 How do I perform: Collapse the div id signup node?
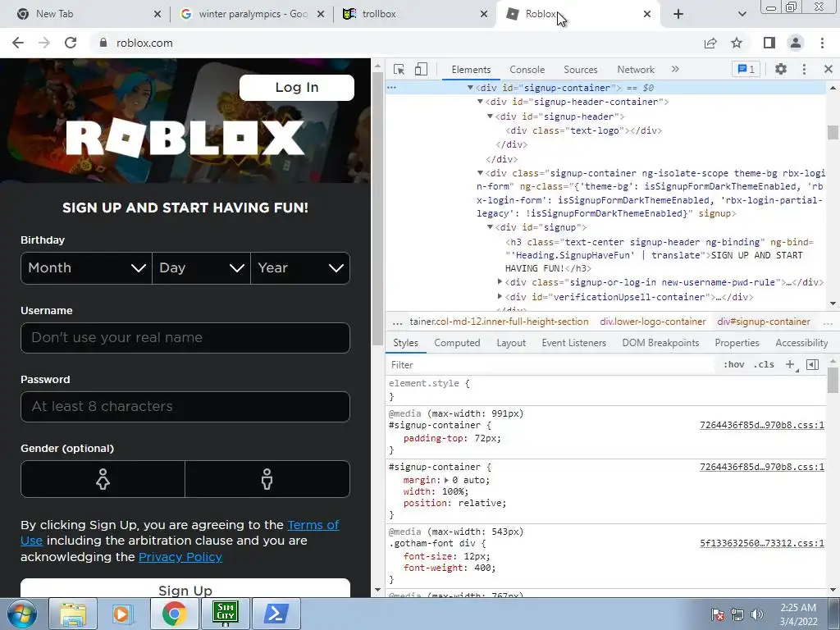[x=490, y=227]
